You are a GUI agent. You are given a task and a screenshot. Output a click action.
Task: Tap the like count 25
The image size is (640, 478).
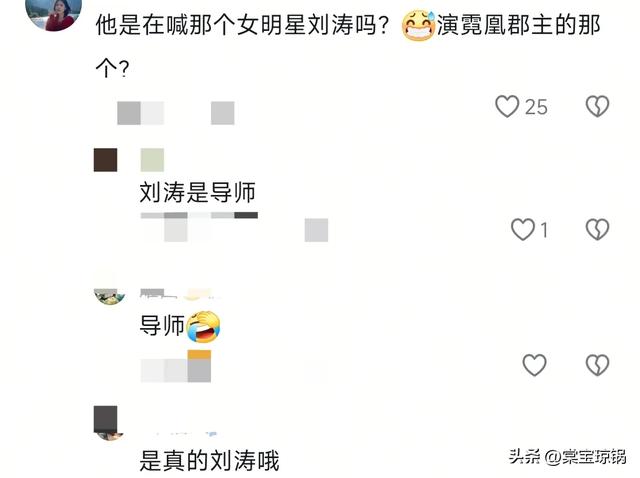(536, 107)
